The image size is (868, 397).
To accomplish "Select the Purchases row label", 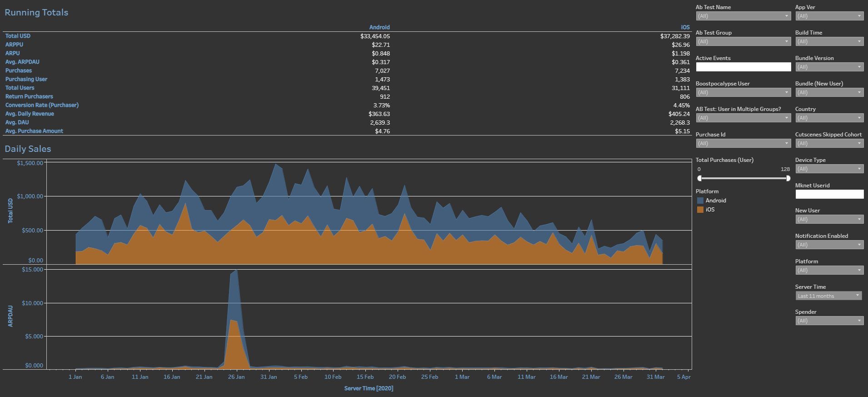I will click(19, 70).
